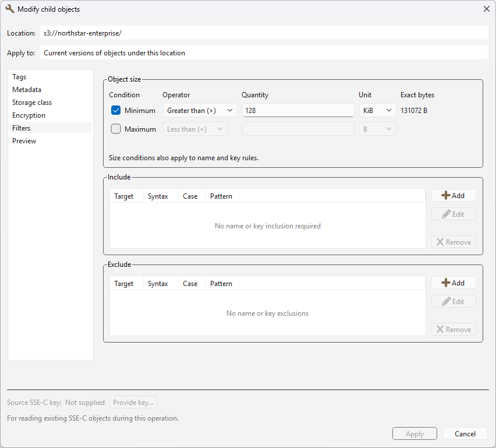Open the Greater than operator dropdown
Screen dimensions: 496x448
200,111
